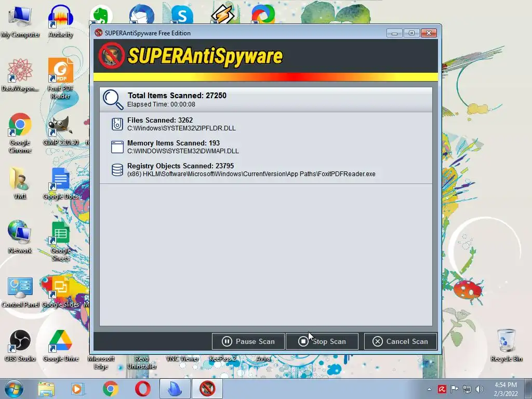Click the SUPERAntiSpyware taskbar button
This screenshot has height=399, width=532.
207,389
